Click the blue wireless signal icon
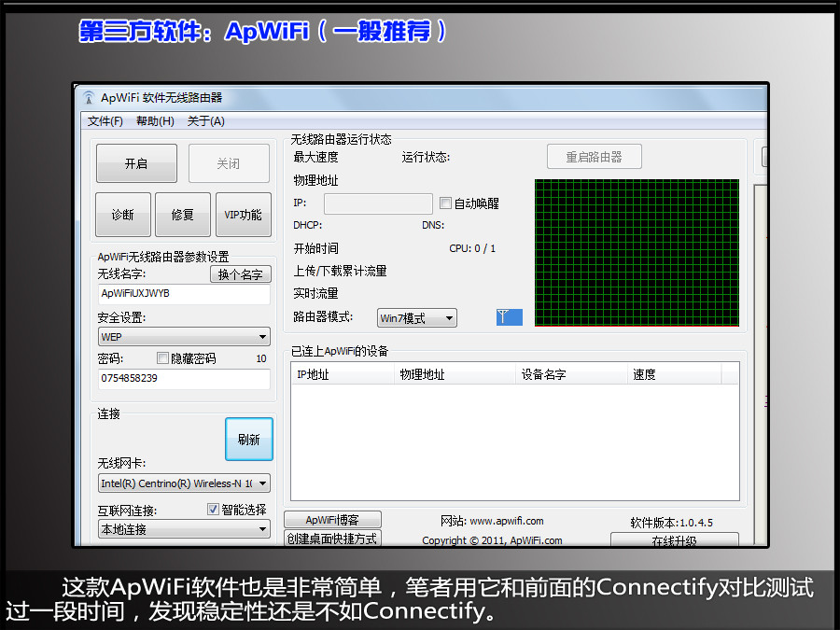This screenshot has width=840, height=630. point(509,317)
